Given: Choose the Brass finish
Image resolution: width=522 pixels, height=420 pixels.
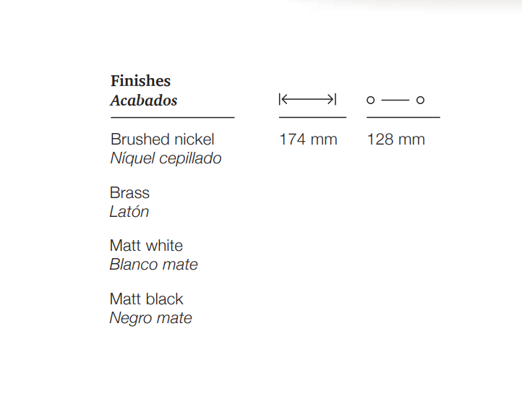Looking at the screenshot, I should (x=129, y=193).
